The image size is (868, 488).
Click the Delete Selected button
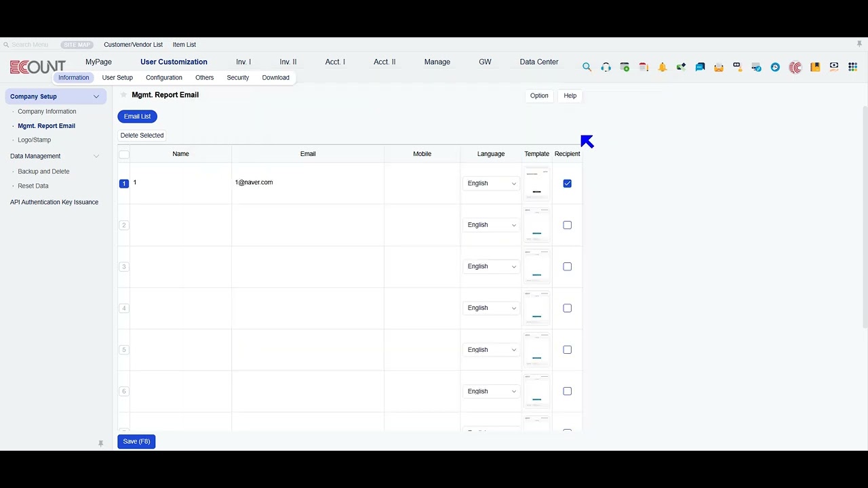pyautogui.click(x=142, y=136)
